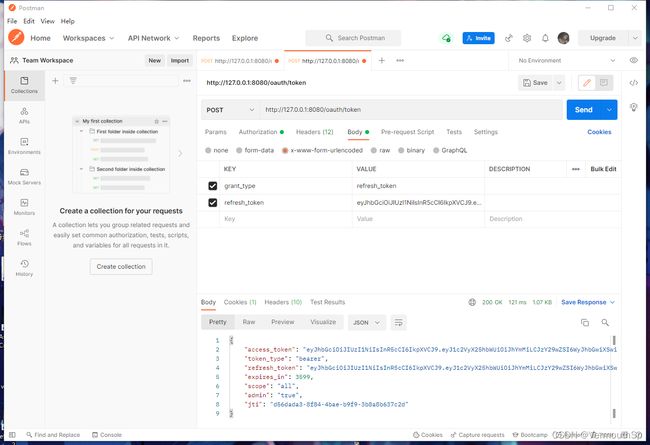The image size is (650, 445).
Task: Open the Save Response dropdown
Action: click(588, 302)
